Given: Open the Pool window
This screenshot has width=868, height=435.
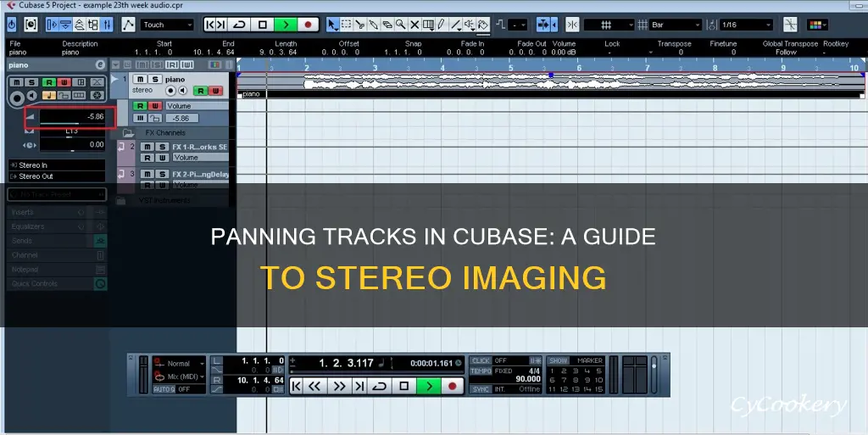Looking at the screenshot, I should tap(93, 25).
